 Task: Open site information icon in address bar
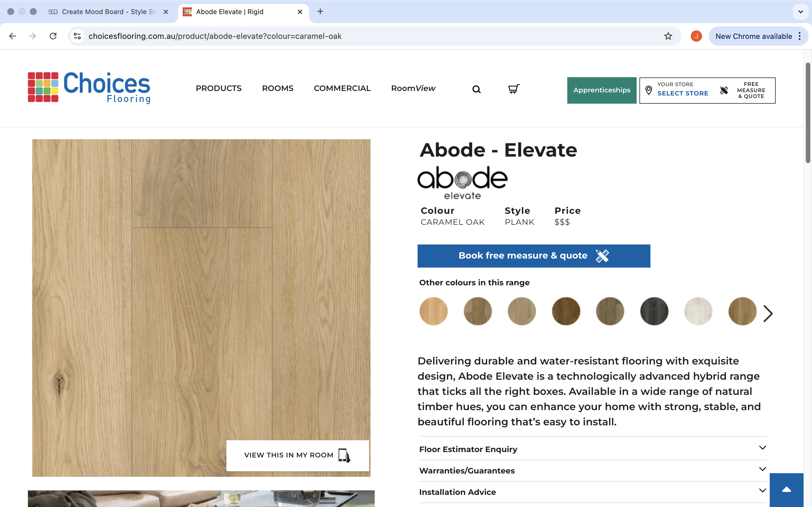[x=77, y=36]
